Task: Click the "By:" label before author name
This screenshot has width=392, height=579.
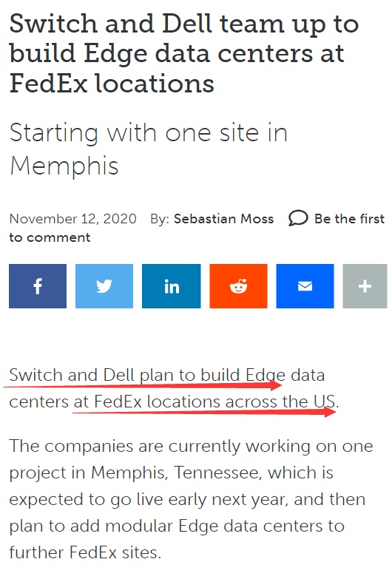Action: click(x=160, y=219)
